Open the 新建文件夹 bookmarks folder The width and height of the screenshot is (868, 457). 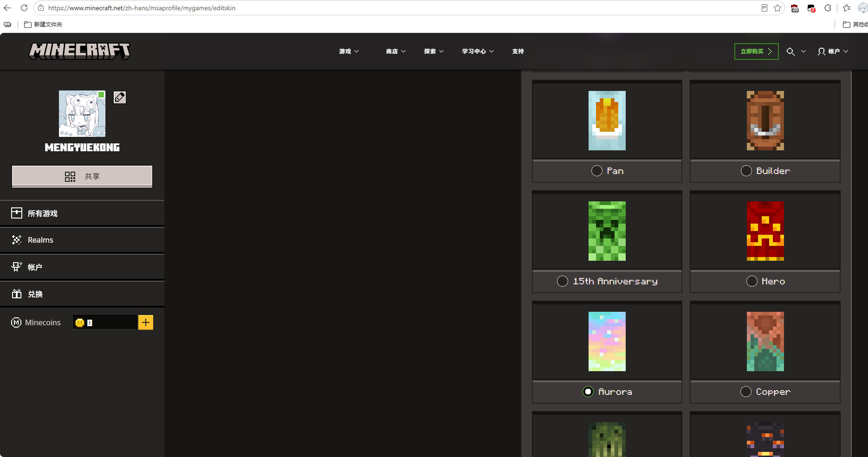pos(43,25)
